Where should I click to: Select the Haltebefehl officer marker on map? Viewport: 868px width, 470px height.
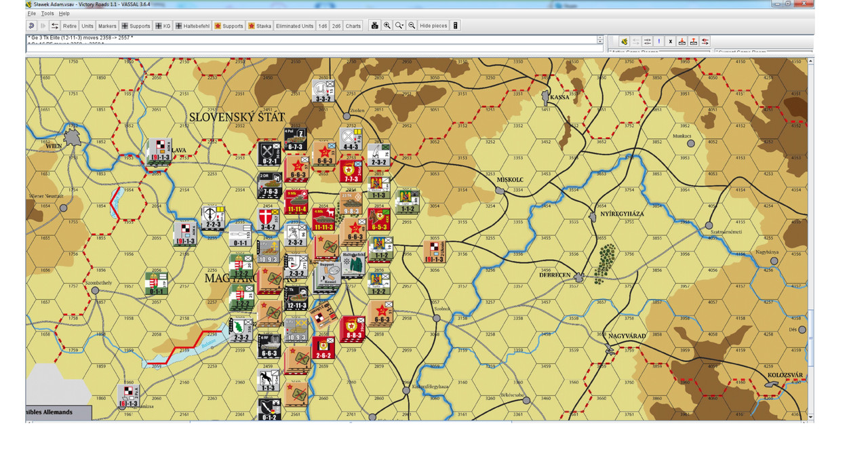pos(352,264)
